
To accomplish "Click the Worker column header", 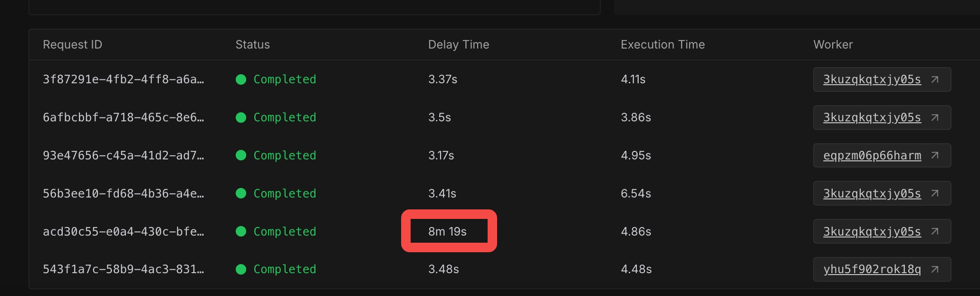I will 833,45.
